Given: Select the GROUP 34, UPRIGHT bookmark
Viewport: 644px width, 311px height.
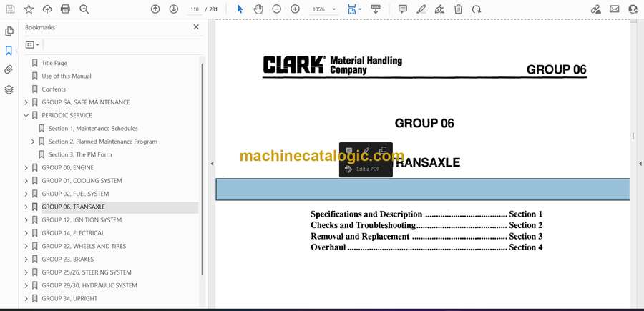Looking at the screenshot, I should pyautogui.click(x=69, y=299).
